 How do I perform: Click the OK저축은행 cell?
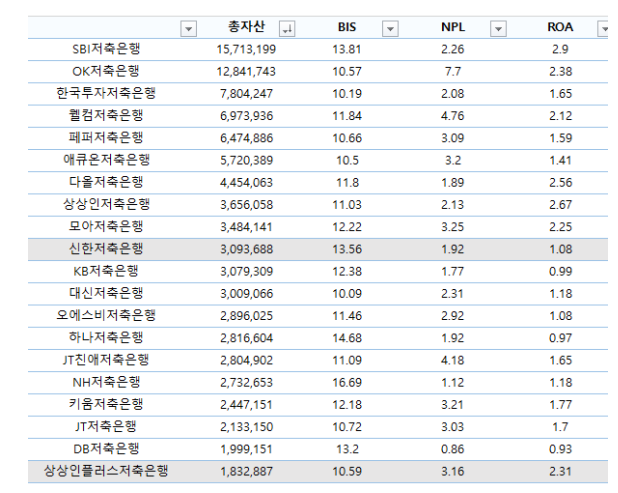point(106,71)
